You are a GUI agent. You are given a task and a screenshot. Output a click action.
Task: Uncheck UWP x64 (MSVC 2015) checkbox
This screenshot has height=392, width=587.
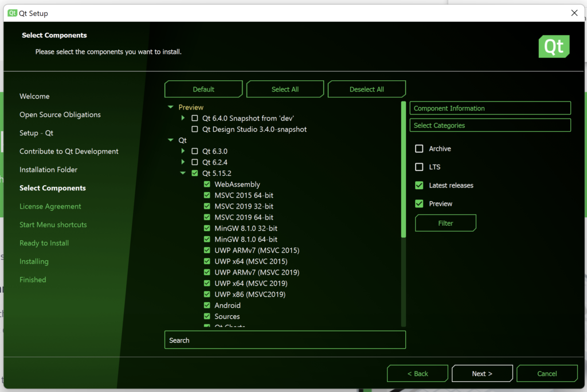pyautogui.click(x=207, y=261)
